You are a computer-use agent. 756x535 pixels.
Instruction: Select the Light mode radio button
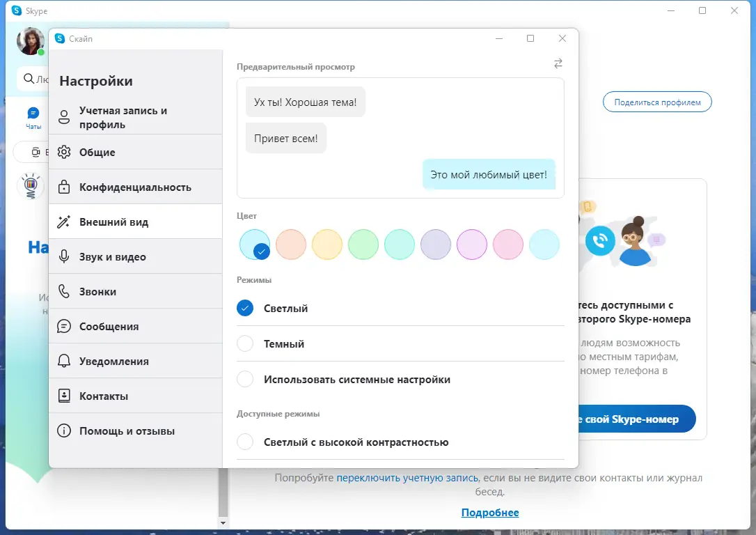[x=245, y=308]
